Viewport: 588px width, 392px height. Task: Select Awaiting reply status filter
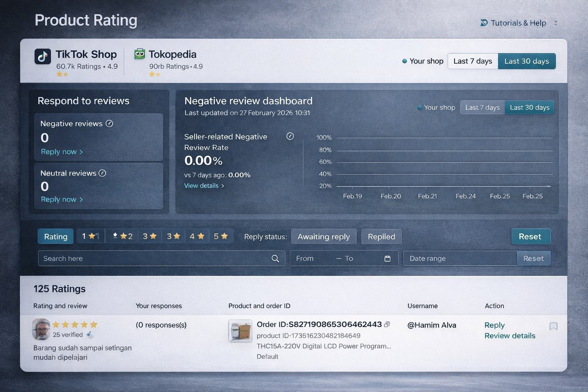pyautogui.click(x=323, y=237)
